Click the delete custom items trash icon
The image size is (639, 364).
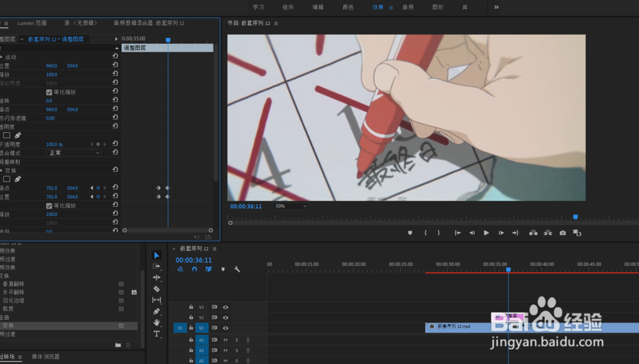coord(128,345)
